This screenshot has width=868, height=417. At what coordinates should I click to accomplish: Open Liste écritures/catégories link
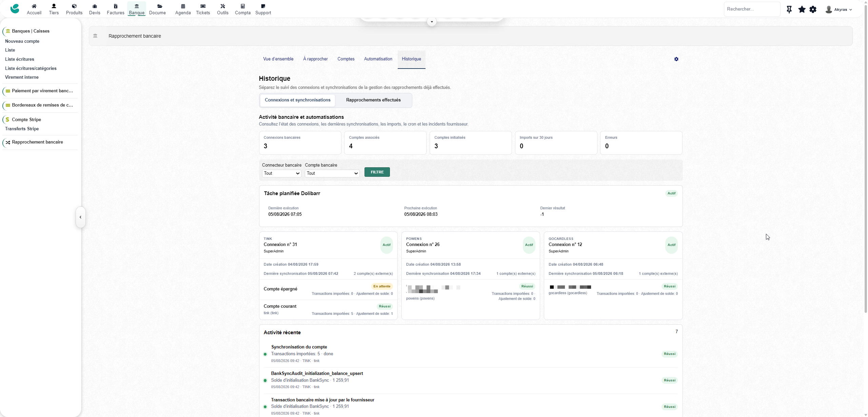31,68
